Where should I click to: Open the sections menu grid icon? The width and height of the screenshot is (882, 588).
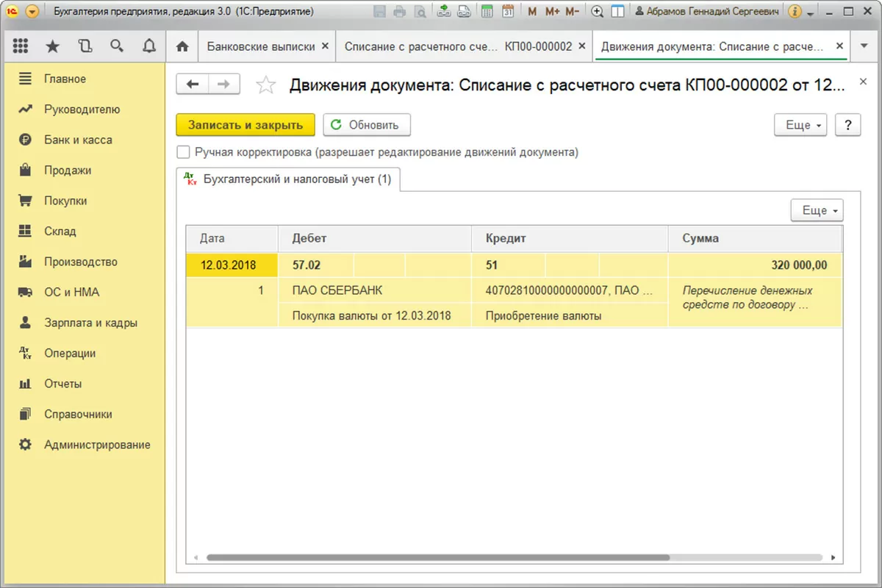point(21,46)
